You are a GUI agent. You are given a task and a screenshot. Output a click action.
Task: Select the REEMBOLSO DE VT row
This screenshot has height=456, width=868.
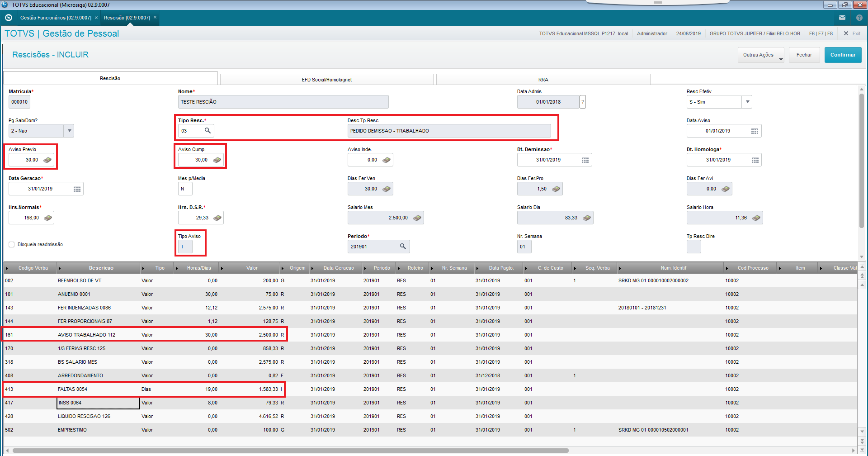click(429, 280)
